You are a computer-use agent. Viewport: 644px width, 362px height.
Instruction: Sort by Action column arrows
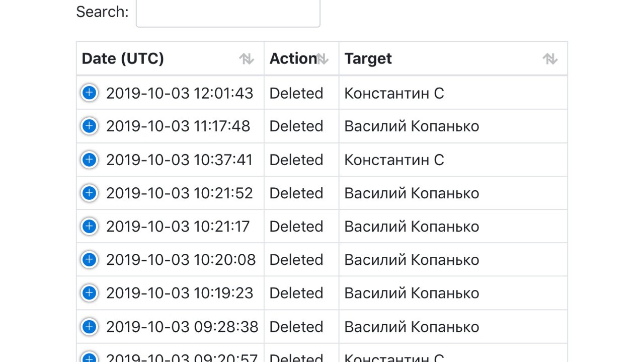(x=323, y=59)
